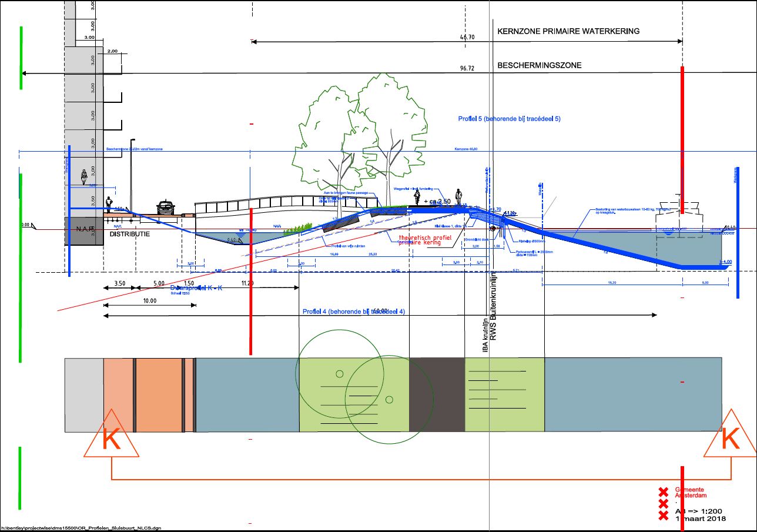
Task: Click the 'A3 => 1:200' scale text
Action: [698, 511]
